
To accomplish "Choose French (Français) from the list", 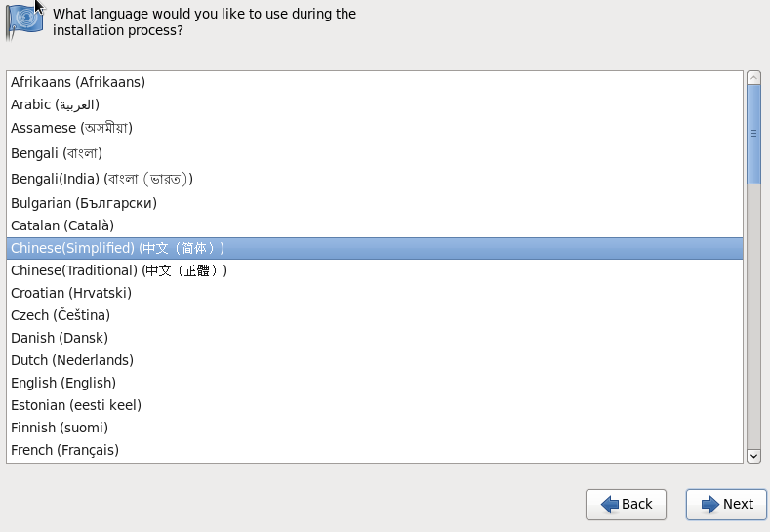I will click(375, 450).
